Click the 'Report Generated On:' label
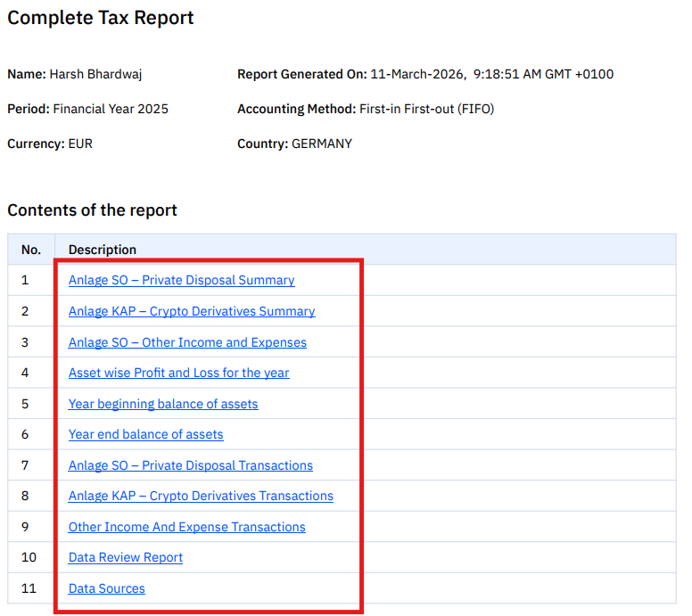 point(302,74)
